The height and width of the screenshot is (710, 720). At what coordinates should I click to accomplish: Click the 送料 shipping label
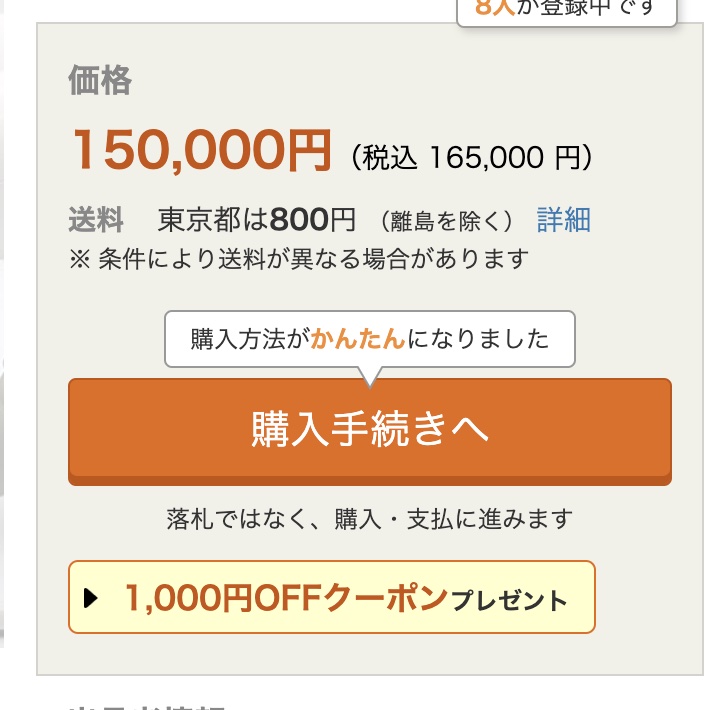(x=96, y=220)
